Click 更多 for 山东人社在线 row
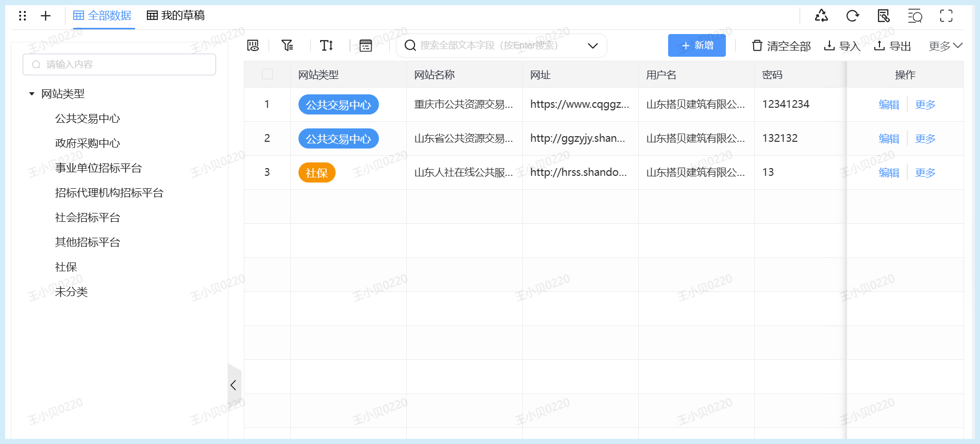 (925, 173)
